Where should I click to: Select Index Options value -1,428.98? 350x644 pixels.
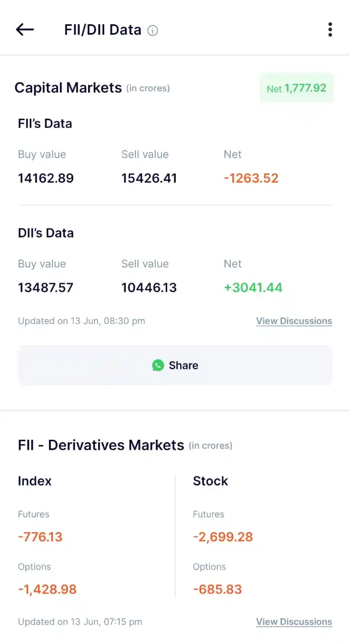click(x=47, y=589)
